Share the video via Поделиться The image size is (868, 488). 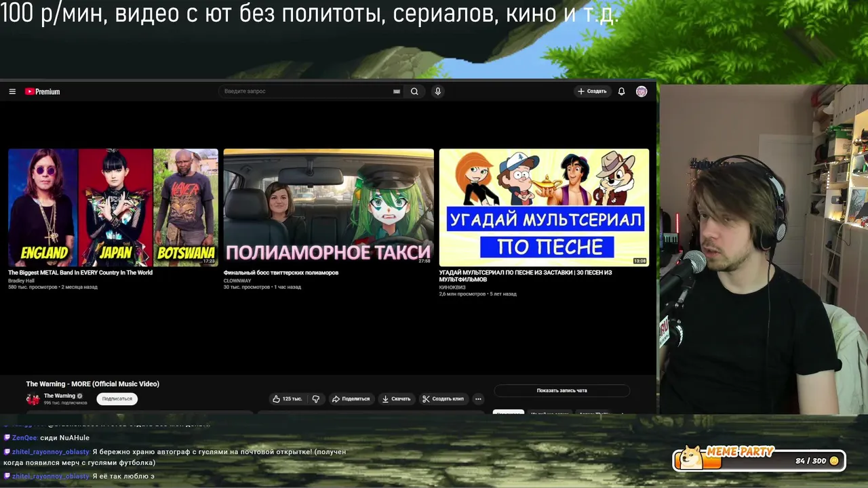point(351,399)
